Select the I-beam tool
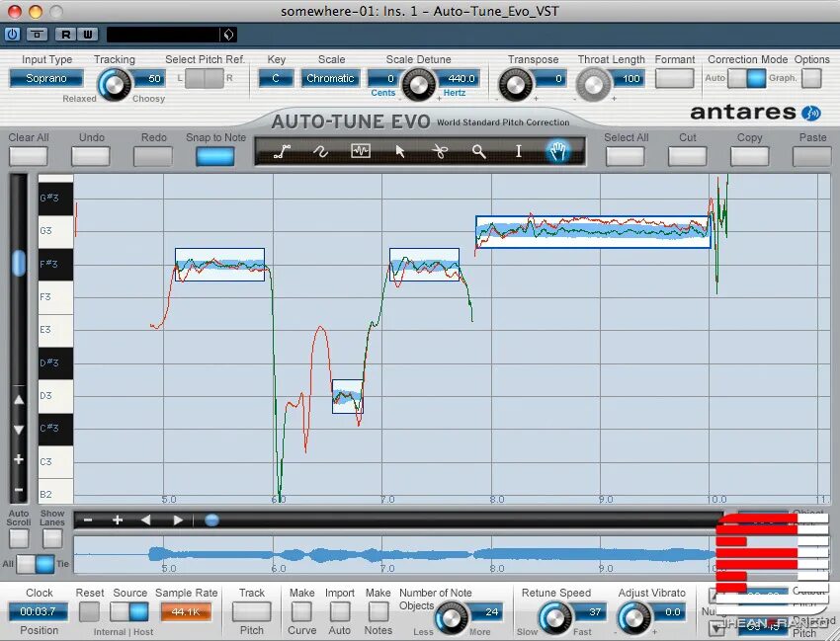 pos(519,152)
